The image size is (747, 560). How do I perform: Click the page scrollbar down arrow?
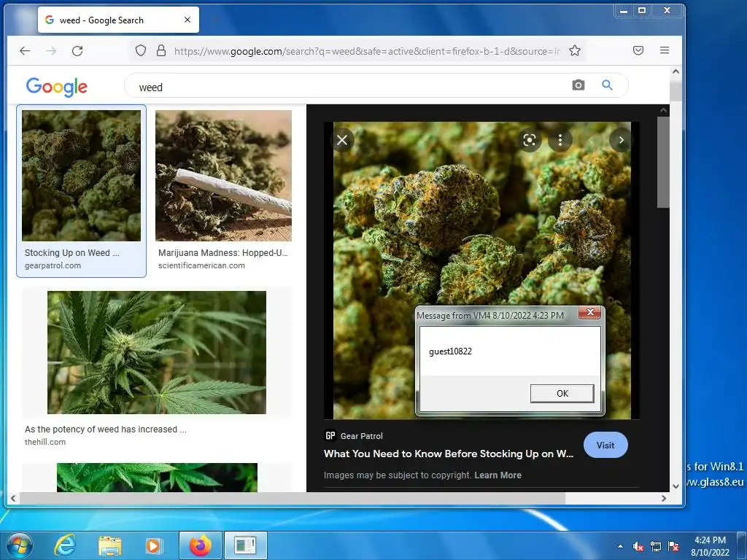tap(676, 486)
